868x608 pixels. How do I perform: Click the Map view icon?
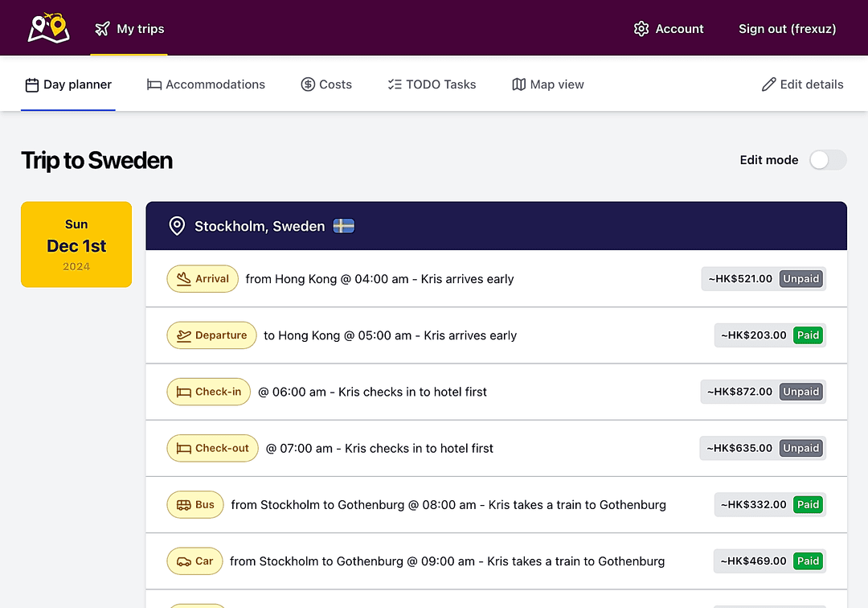519,84
